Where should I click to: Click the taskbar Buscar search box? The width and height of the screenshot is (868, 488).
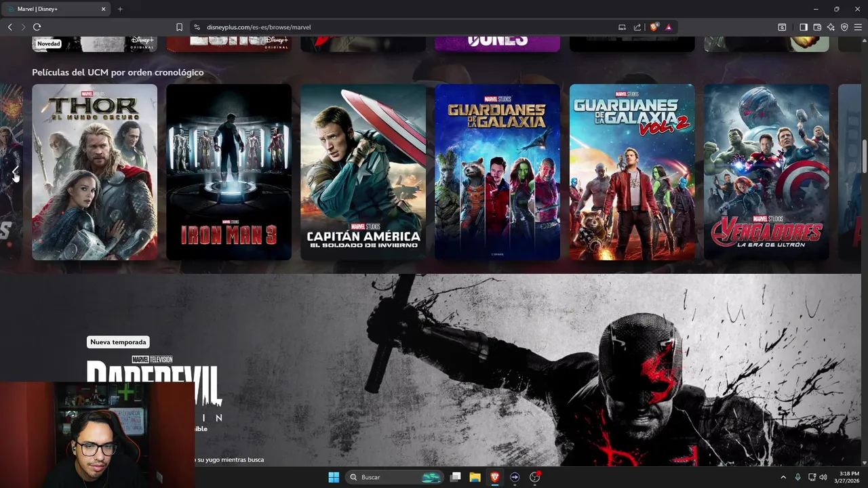[x=395, y=477]
